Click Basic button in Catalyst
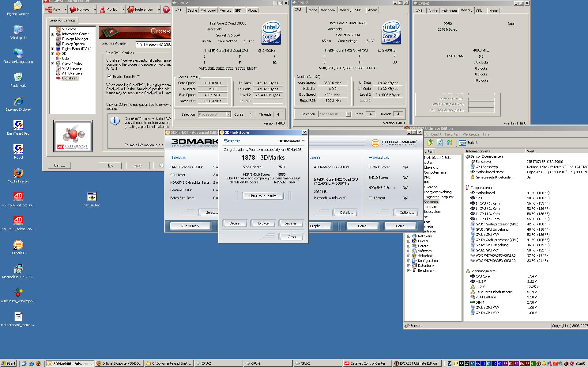Image resolution: width=588 pixels, height=368 pixels. (x=59, y=165)
